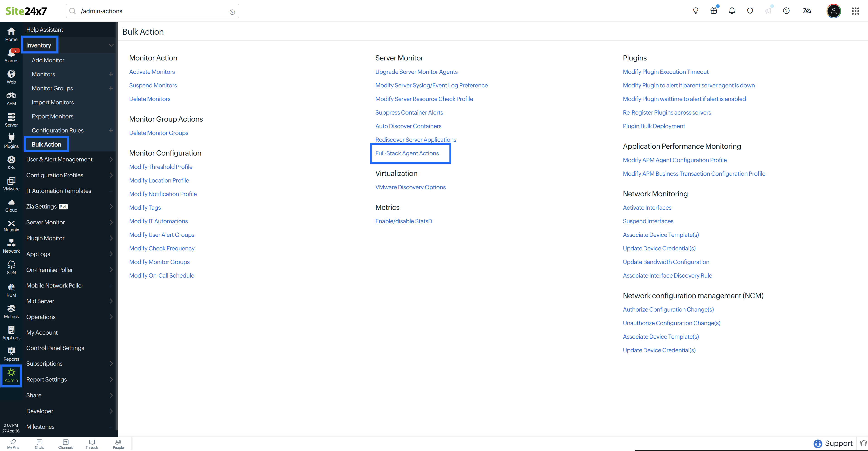Click Activate Monitors link
The image size is (868, 451).
pyautogui.click(x=152, y=72)
